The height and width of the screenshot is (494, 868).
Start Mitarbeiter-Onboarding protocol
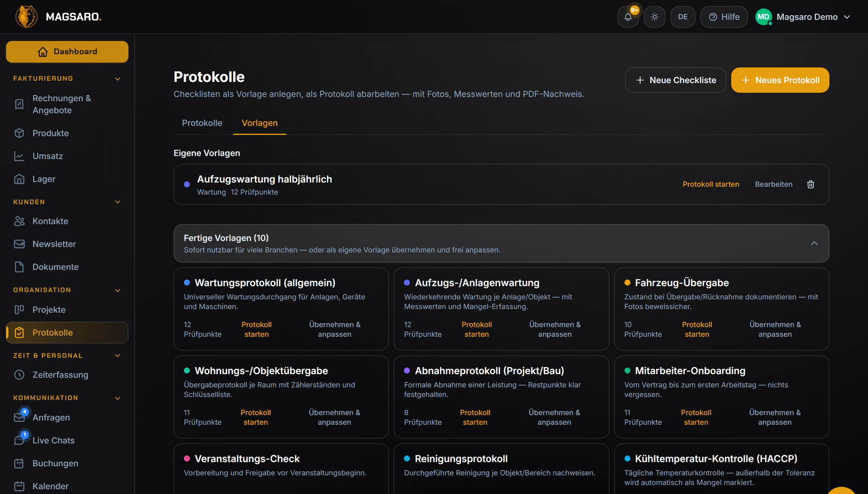pyautogui.click(x=696, y=418)
